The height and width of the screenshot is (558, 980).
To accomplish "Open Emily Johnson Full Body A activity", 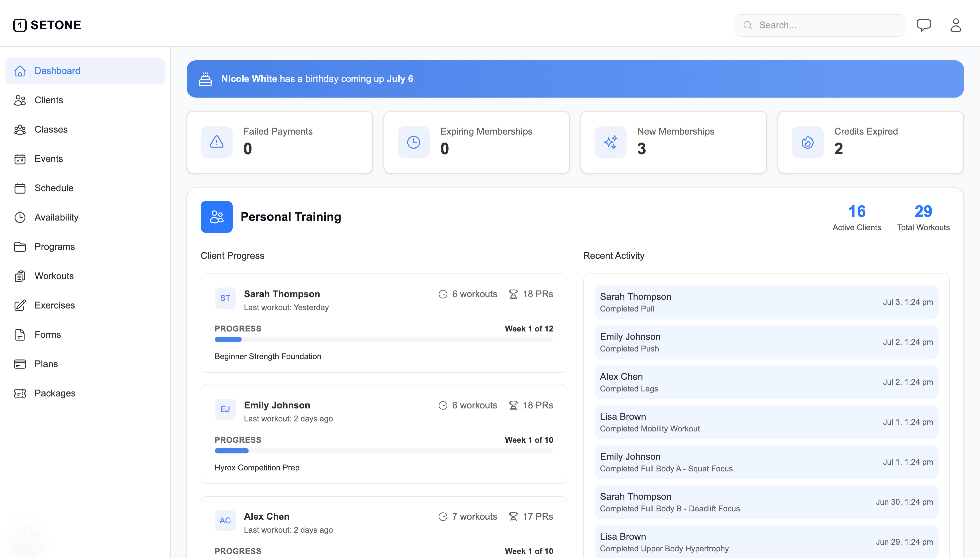I will pyautogui.click(x=766, y=462).
